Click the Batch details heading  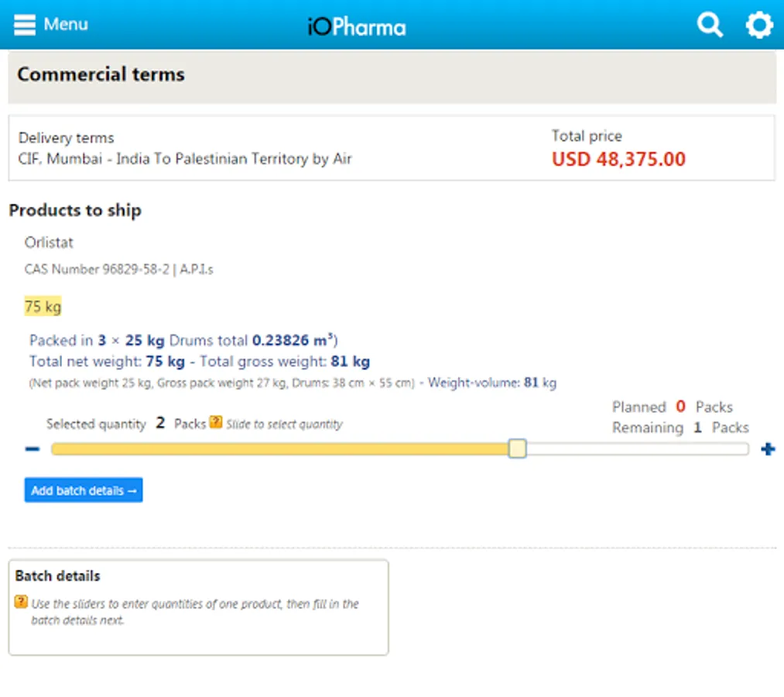tap(58, 576)
